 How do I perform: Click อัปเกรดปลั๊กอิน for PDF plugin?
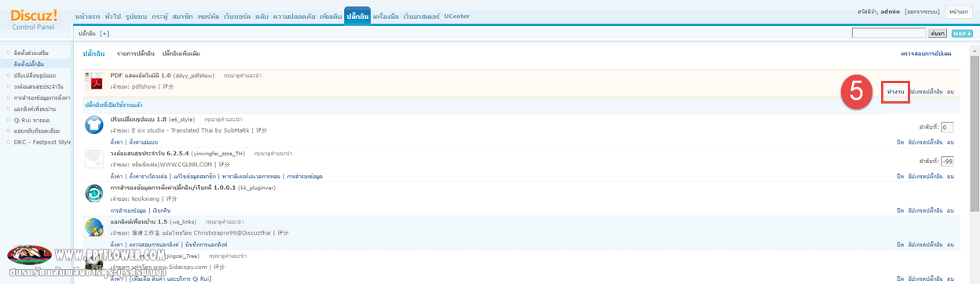pyautogui.click(x=925, y=93)
